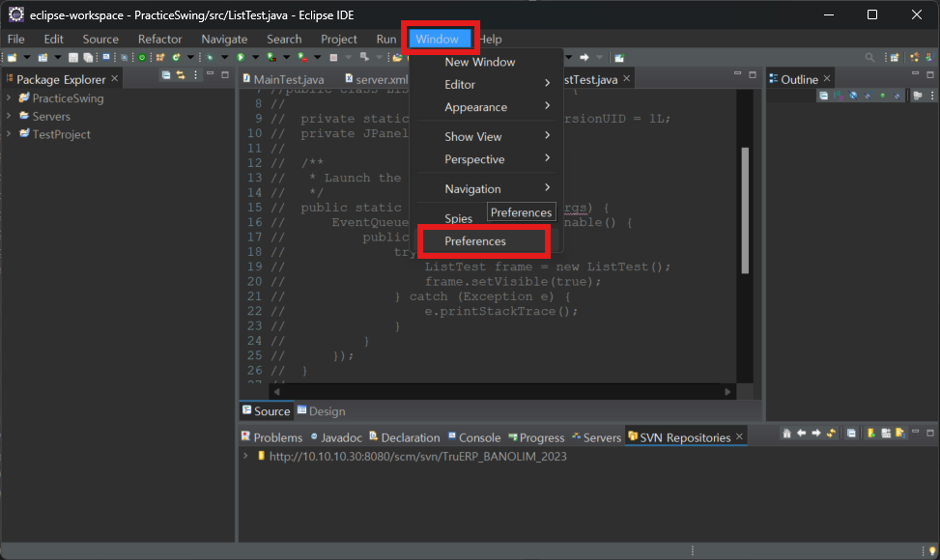This screenshot has height=560, width=940.
Task: Click the back arrow in SVN Repositories toolbar
Action: click(x=802, y=433)
